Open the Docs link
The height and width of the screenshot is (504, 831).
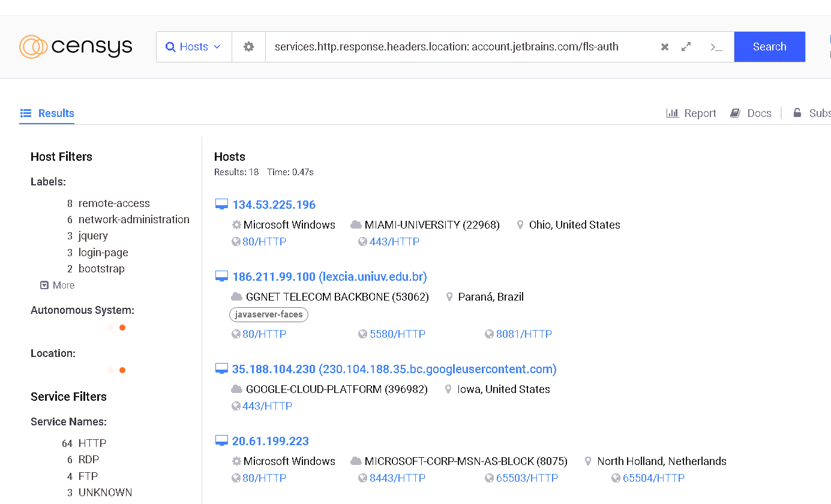click(x=751, y=113)
